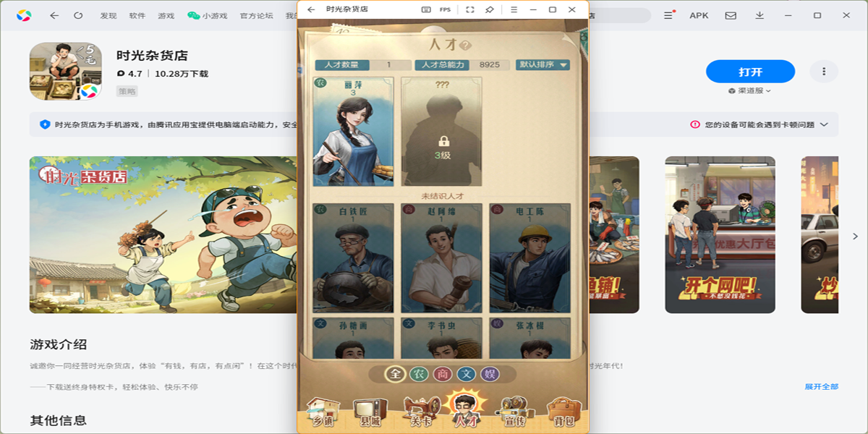Screen dimensions: 868x434
Task: Filter talents by 农 category
Action: click(418, 374)
